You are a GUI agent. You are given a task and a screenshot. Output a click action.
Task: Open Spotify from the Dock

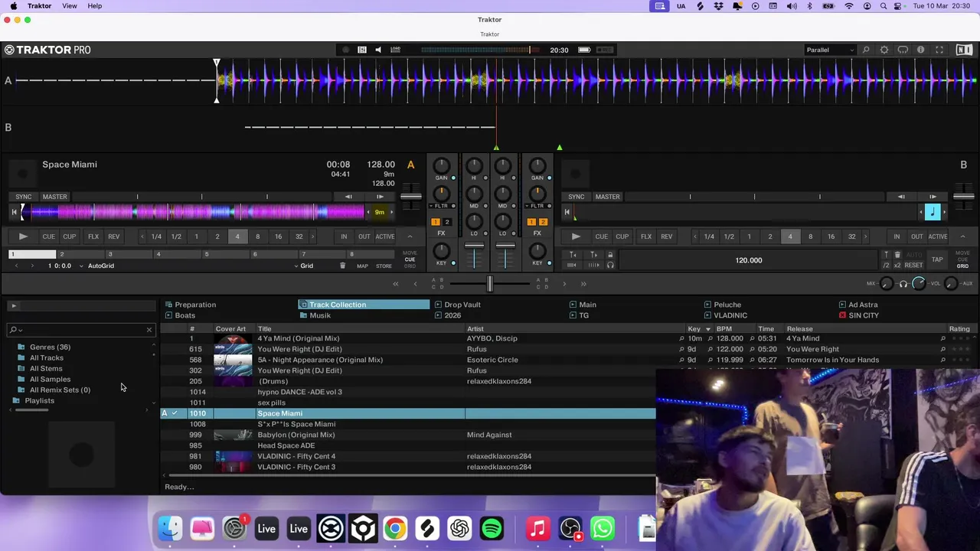point(492,528)
